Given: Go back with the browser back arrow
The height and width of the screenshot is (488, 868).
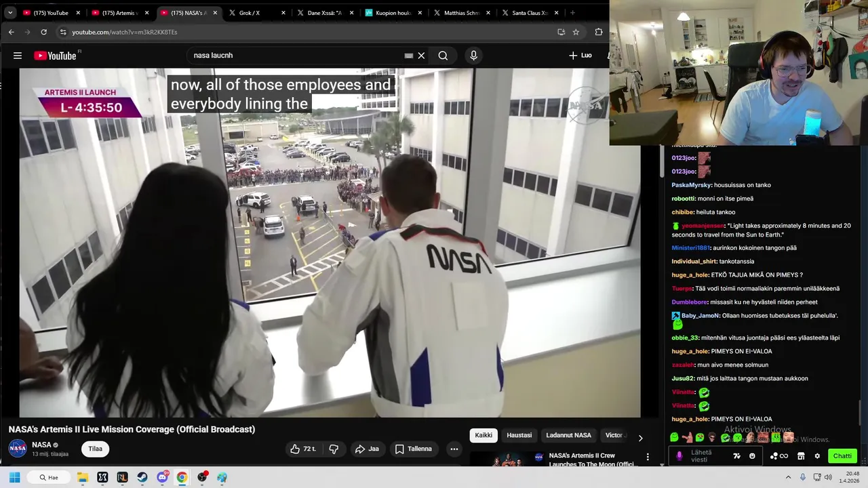Looking at the screenshot, I should 11,32.
